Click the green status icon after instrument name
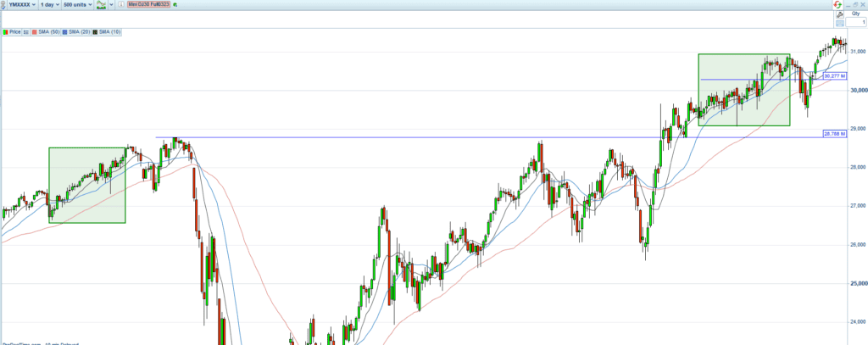Image resolution: width=868 pixels, height=345 pixels. pyautogui.click(x=174, y=5)
